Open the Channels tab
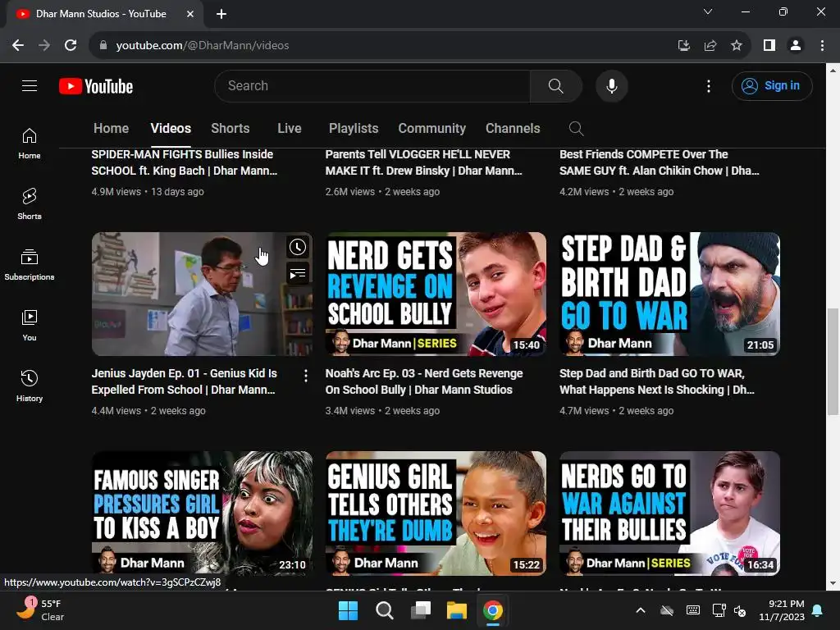The width and height of the screenshot is (840, 630). [x=513, y=129]
